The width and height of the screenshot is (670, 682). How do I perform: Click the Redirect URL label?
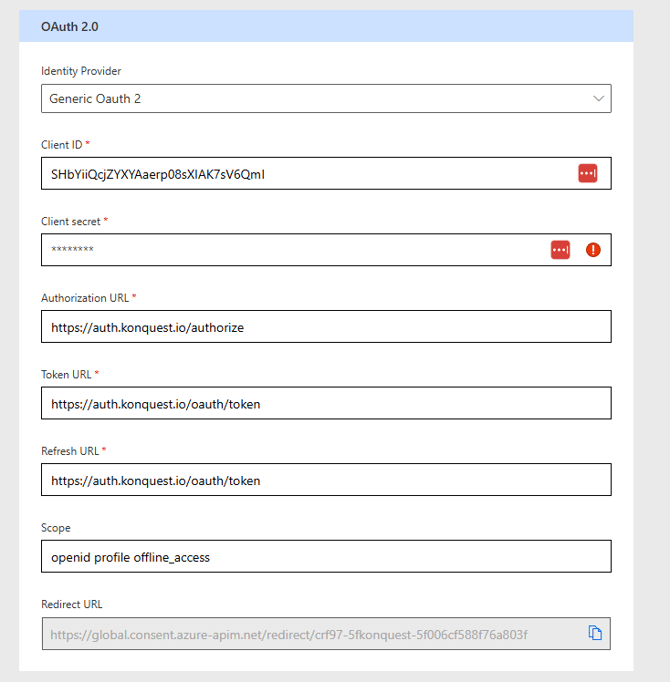(x=72, y=604)
